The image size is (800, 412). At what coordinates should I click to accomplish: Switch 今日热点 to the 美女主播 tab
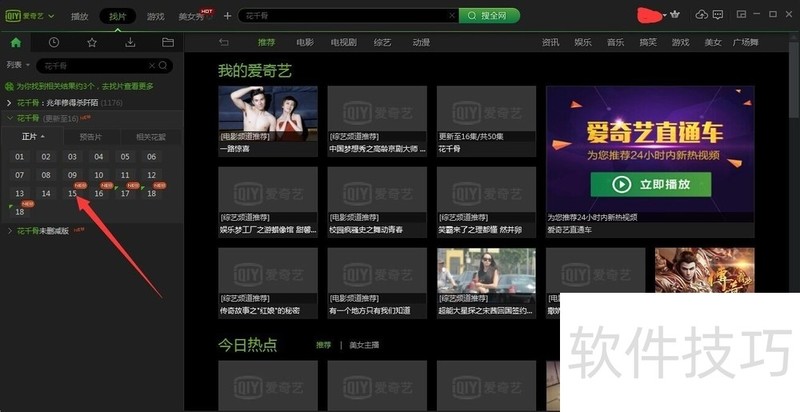364,345
